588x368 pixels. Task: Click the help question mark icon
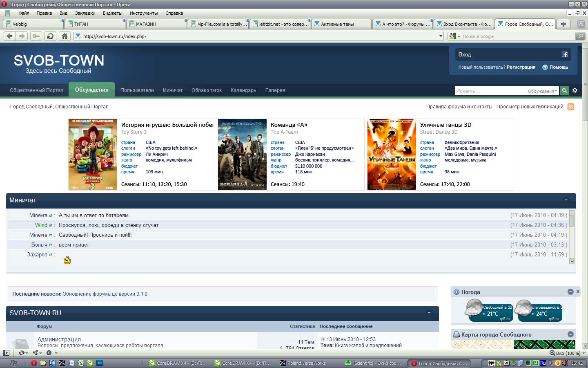(x=545, y=67)
